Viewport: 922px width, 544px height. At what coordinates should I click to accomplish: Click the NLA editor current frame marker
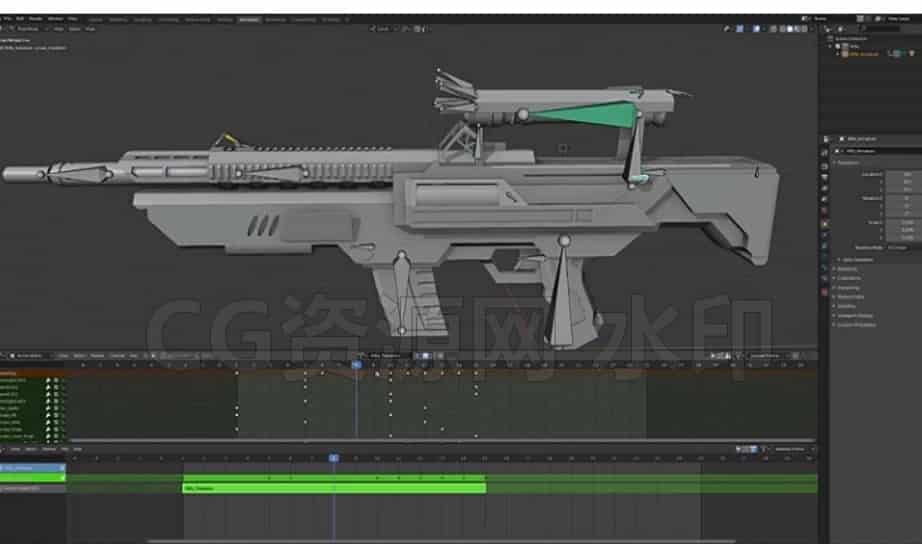(333, 458)
